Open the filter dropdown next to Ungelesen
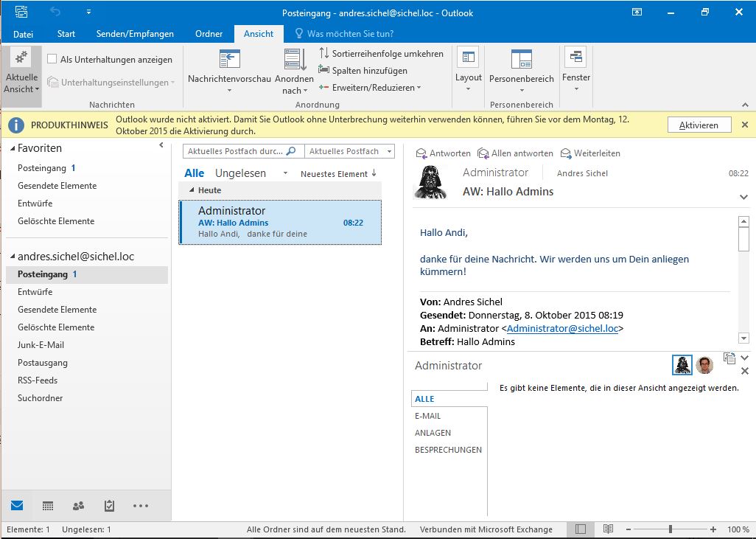Image resolution: width=756 pixels, height=539 pixels. point(285,173)
